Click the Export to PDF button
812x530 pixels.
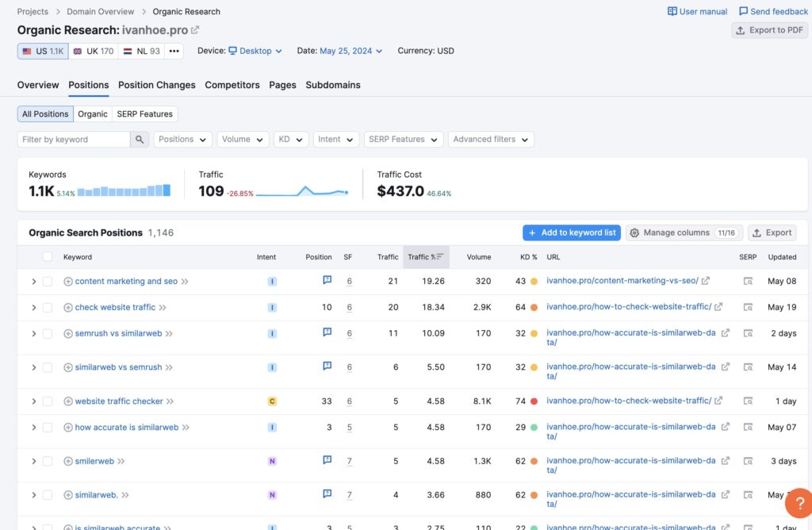(x=769, y=30)
